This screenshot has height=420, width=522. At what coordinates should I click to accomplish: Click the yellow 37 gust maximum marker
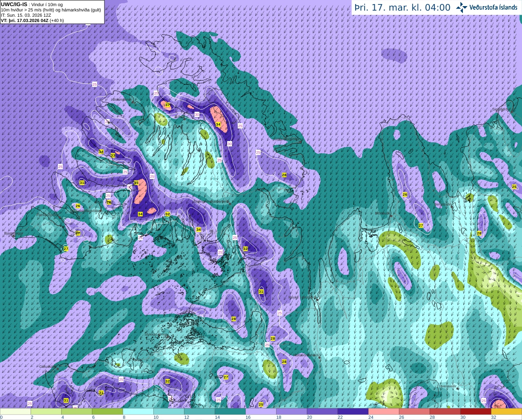click(167, 105)
